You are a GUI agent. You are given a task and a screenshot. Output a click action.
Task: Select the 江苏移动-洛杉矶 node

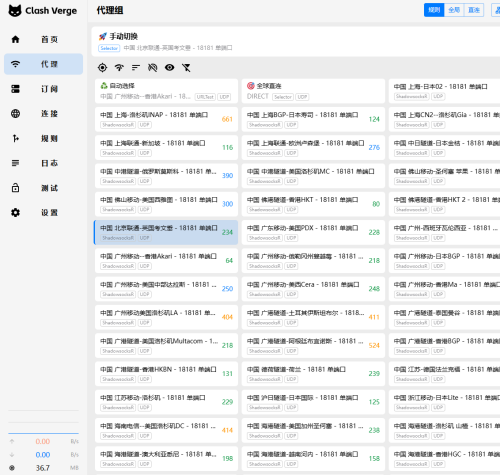166,402
